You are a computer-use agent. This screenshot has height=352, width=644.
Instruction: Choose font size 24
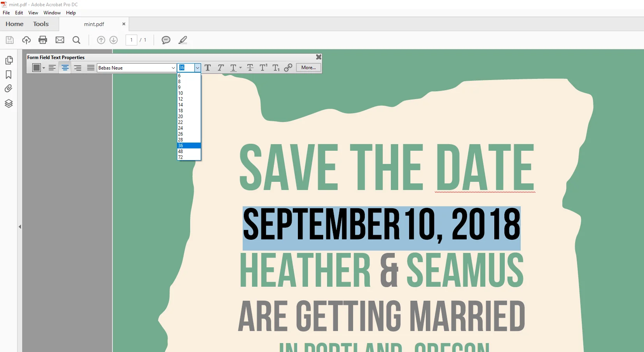point(189,128)
